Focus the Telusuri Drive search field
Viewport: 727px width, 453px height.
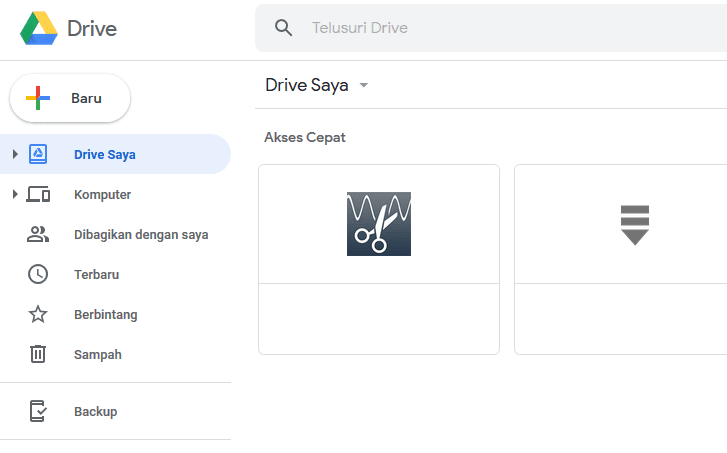(x=491, y=28)
